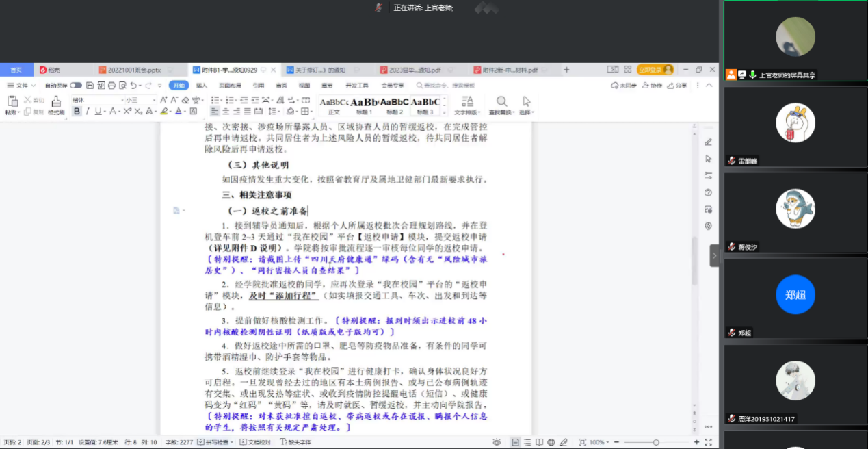Switch to Web layout view in status bar
Image resolution: width=868 pixels, height=449 pixels.
551,442
